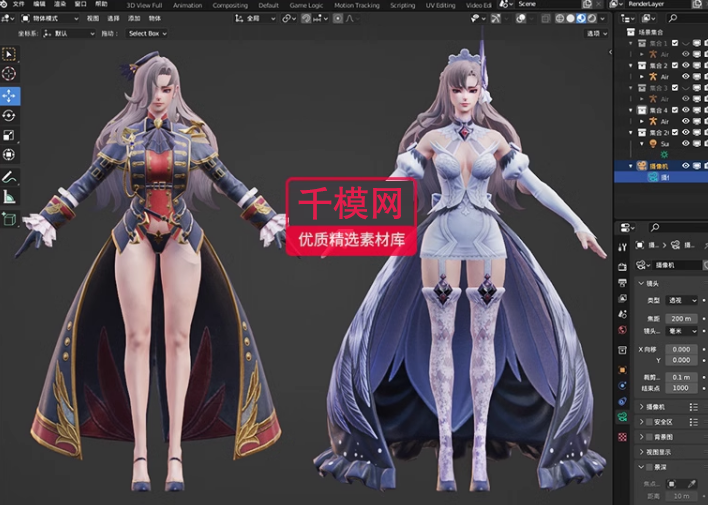Hide the 摄像机 object in outliner
This screenshot has height=505, width=708.
click(x=686, y=166)
